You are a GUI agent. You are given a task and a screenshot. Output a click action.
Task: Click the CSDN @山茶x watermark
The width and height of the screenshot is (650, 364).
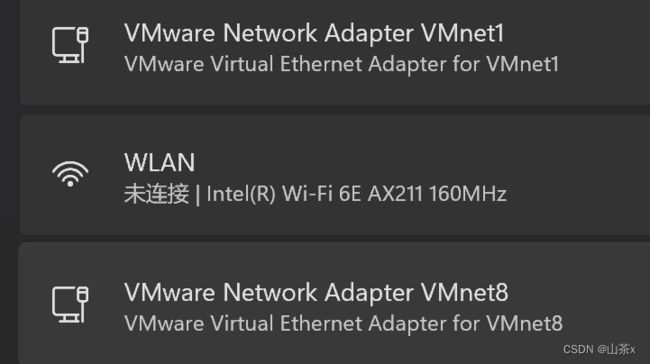point(599,349)
